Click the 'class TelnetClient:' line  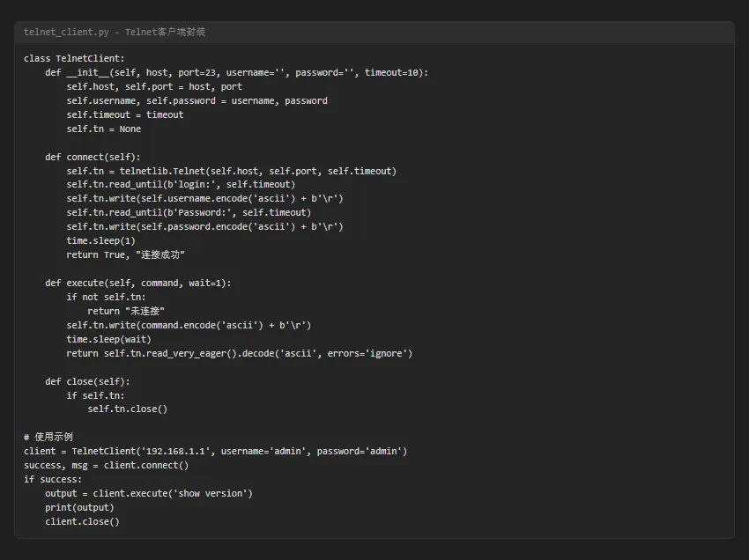pyautogui.click(x=74, y=58)
